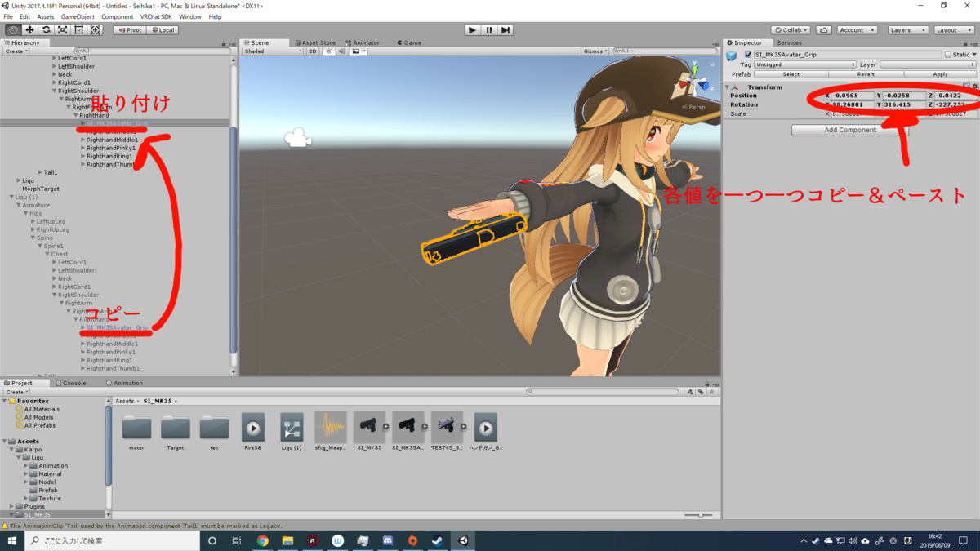
Task: Click the Windows Start button
Action: coord(12,540)
